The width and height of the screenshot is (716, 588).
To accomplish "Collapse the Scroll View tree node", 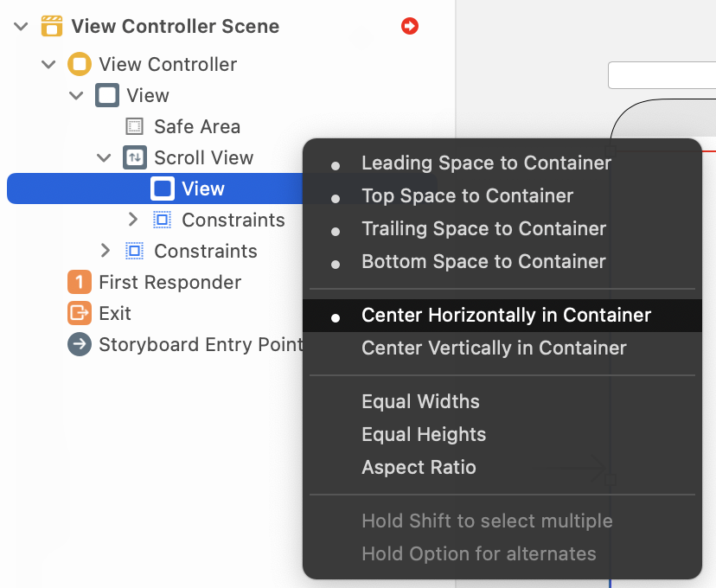I will coord(104,158).
